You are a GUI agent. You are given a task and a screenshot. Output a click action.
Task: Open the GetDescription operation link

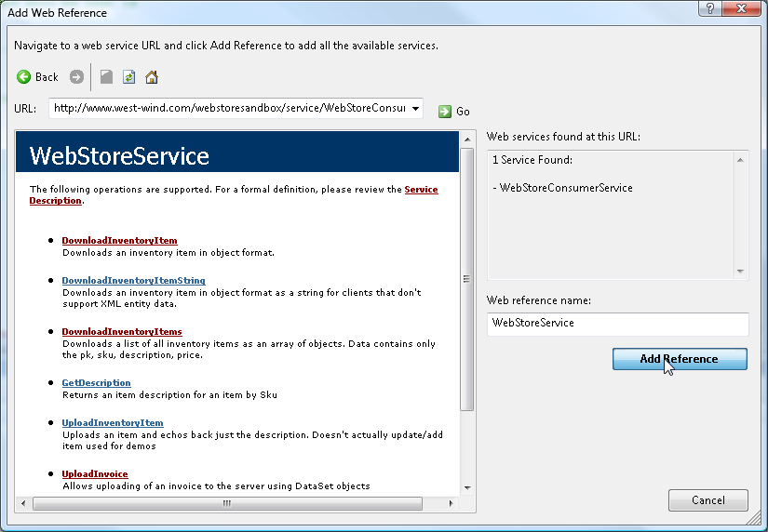(x=97, y=383)
